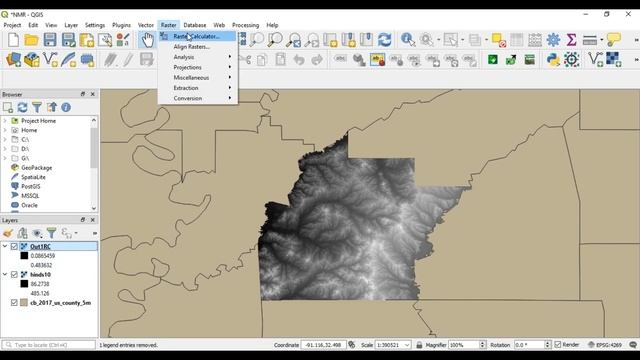Screen dimensions: 640x360
Task: Click the Zoom Last icon
Action: pyautogui.click(x=294, y=40)
